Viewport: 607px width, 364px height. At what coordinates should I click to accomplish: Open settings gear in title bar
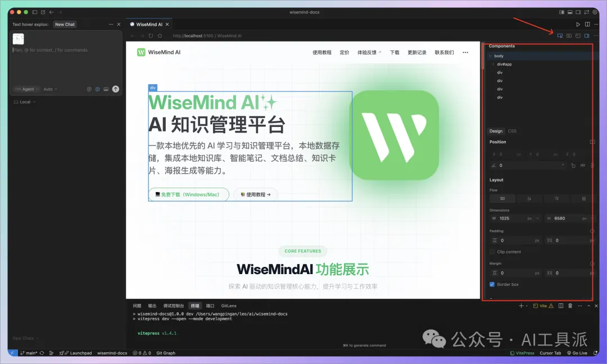595,12
